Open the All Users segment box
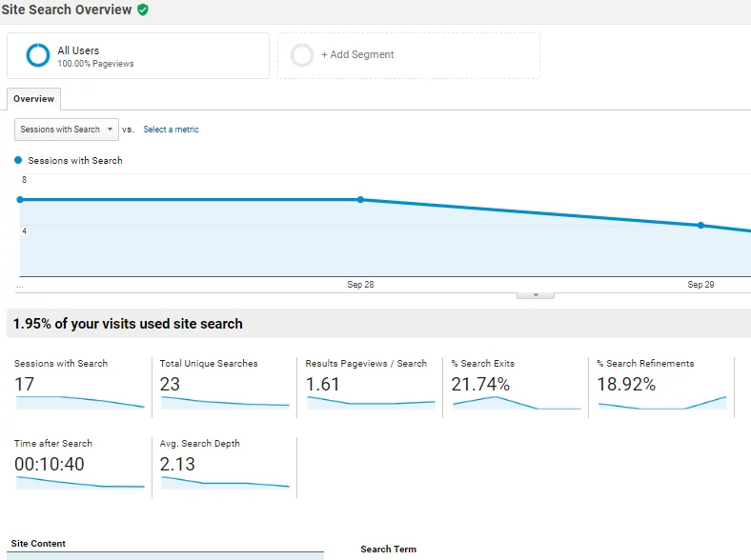This screenshot has width=751, height=560. 138,56
